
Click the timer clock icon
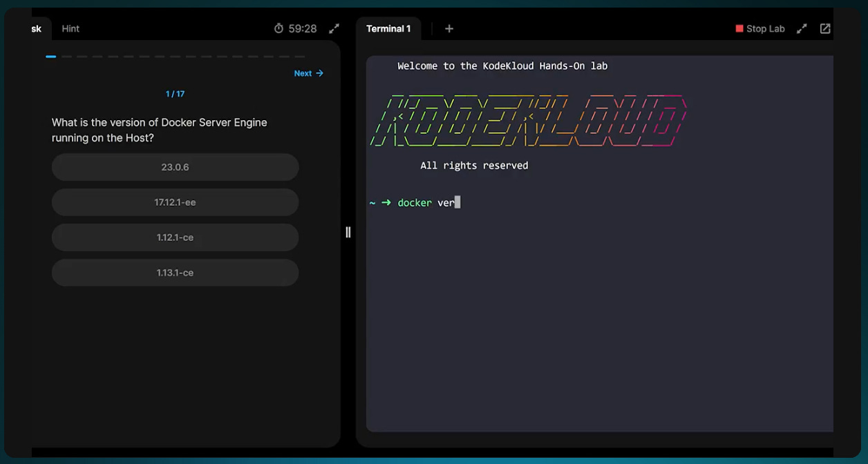(279, 28)
